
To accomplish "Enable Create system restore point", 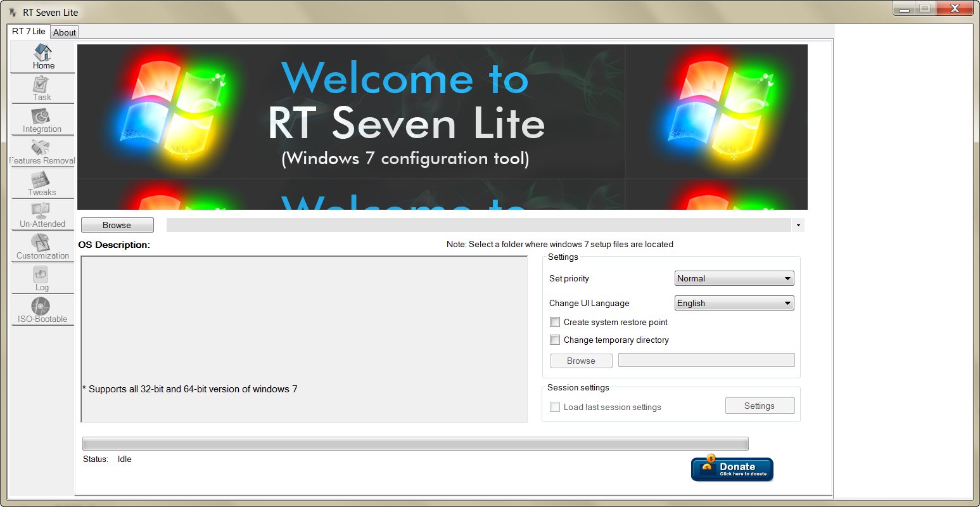I will pos(555,322).
